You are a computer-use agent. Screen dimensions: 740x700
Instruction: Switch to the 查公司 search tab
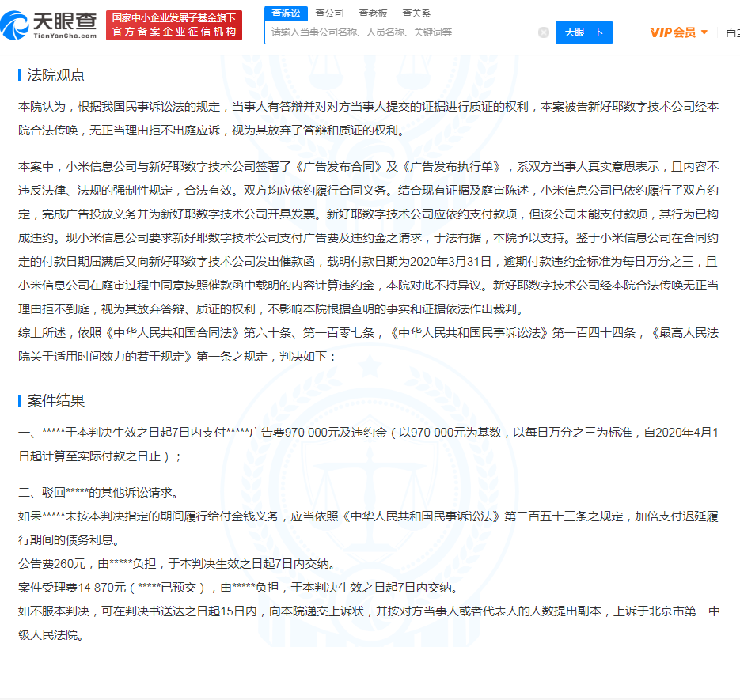(329, 13)
